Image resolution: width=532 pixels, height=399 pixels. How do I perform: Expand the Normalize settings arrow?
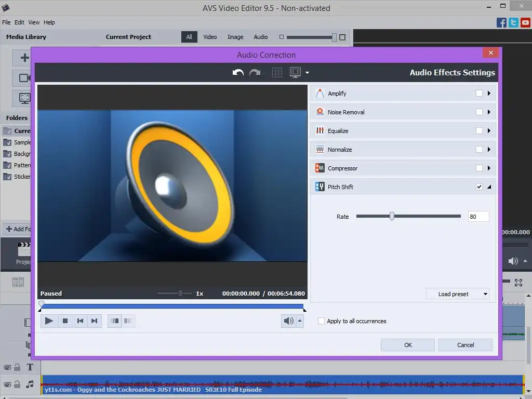(489, 149)
